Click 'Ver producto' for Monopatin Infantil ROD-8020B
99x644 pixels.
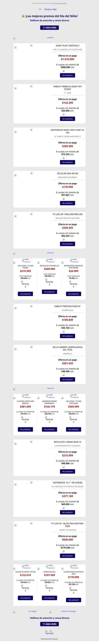74,294
